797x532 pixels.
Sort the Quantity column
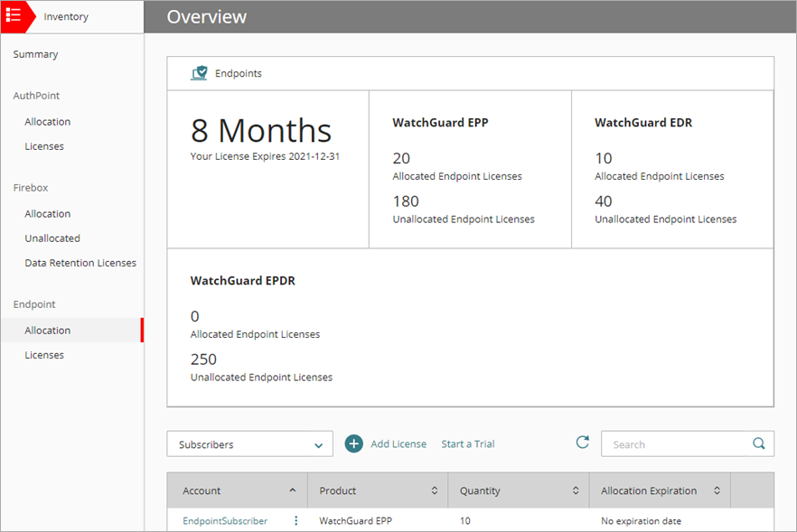click(575, 490)
